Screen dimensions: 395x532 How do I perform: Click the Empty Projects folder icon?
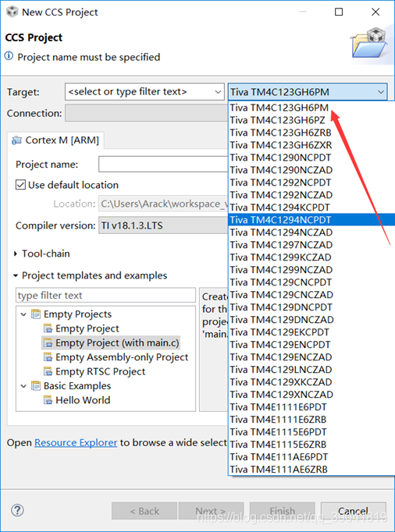pyautogui.click(x=36, y=314)
